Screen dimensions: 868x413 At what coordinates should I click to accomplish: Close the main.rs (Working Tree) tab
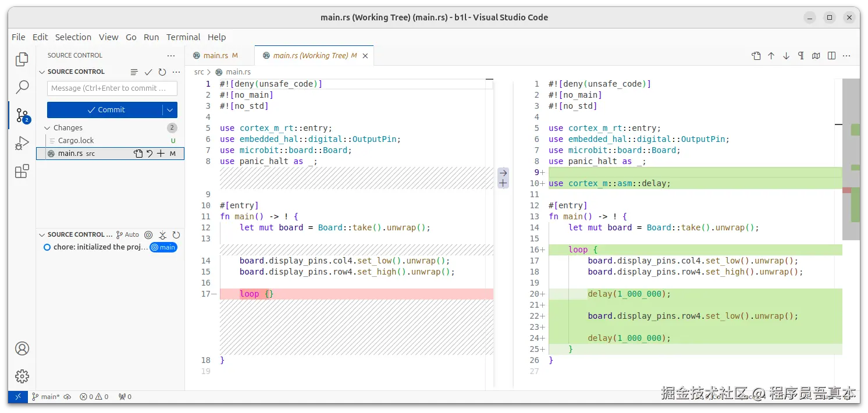[x=365, y=56]
